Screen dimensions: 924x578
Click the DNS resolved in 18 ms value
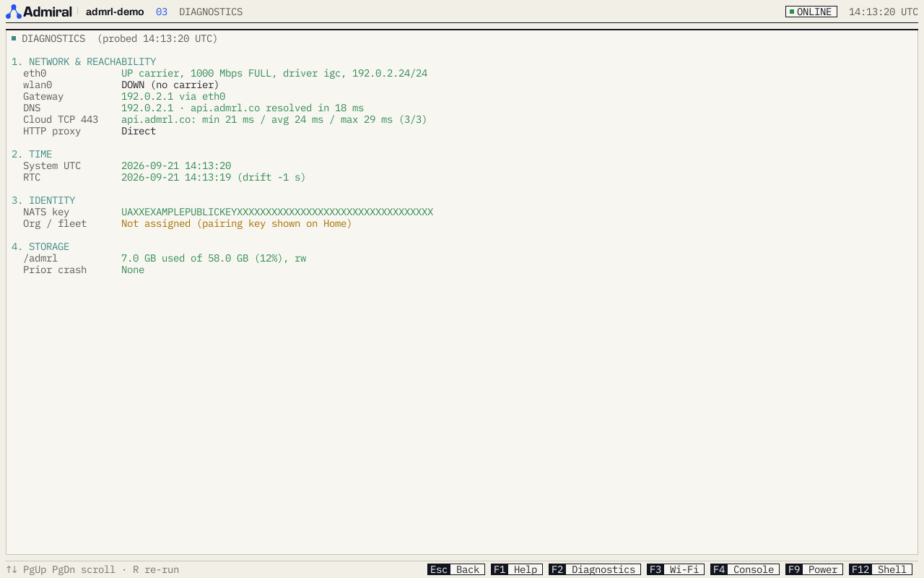[243, 108]
